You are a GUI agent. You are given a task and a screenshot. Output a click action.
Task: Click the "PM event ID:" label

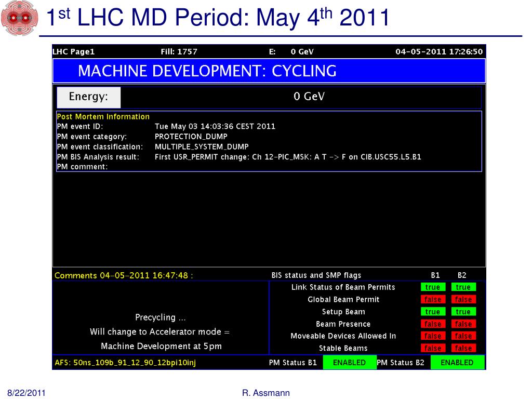pyautogui.click(x=79, y=127)
